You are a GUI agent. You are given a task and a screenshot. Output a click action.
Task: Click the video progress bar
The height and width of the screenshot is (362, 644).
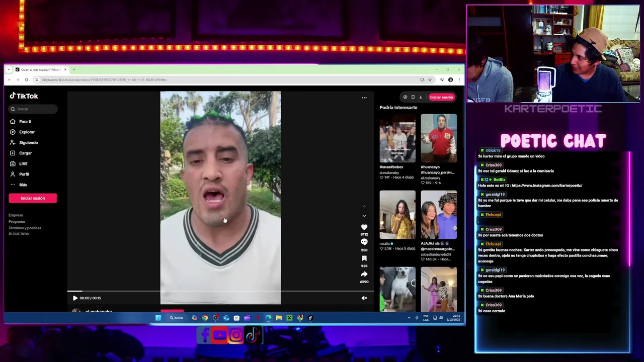point(220,291)
